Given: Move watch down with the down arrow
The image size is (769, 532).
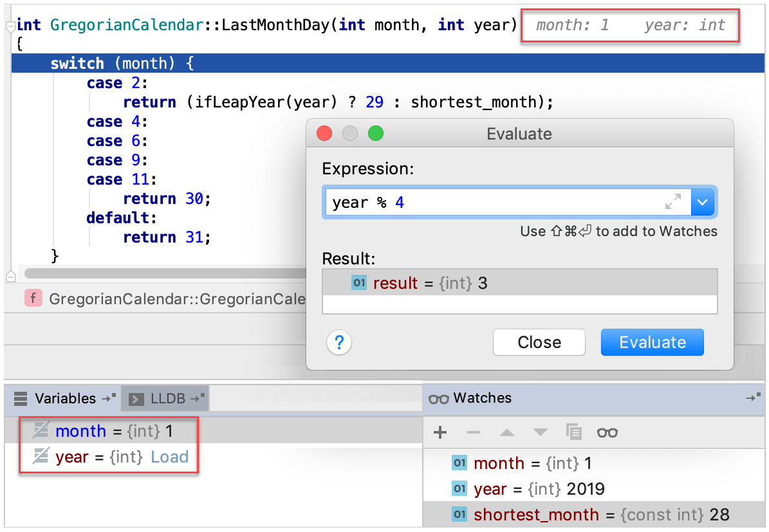Looking at the screenshot, I should click(541, 432).
